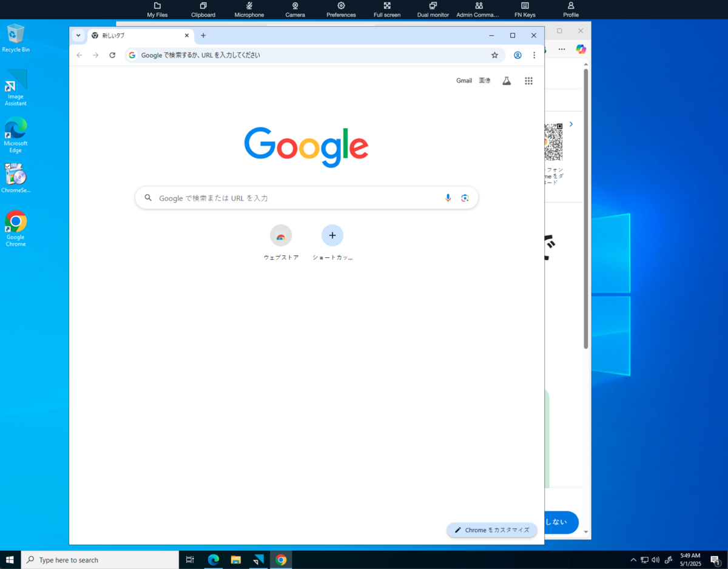This screenshot has height=569, width=728.
Task: Open Clipboard in the top toolbar
Action: click(203, 9)
